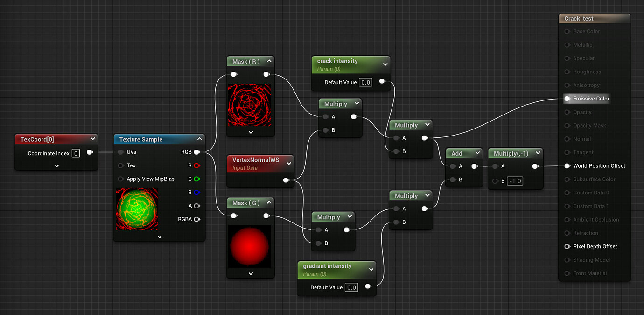Click the Mask ( G ) red sphere preview
Viewport: 644px width, 315px height.
click(250, 246)
